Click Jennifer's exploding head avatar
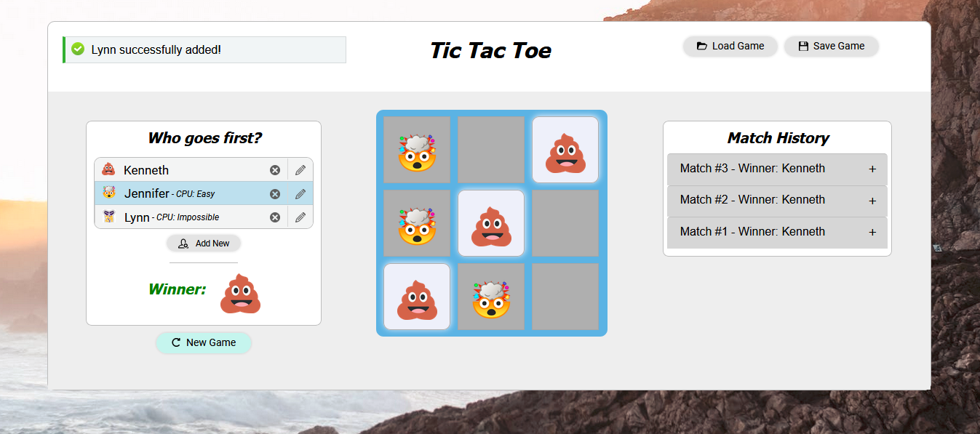Screen dimensions: 980x434 coord(108,193)
